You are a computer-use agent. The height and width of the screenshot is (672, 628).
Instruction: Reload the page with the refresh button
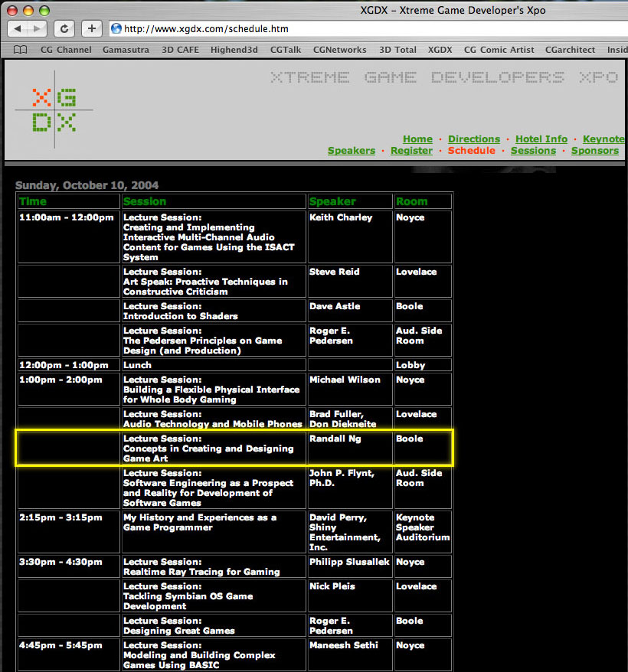click(x=64, y=28)
